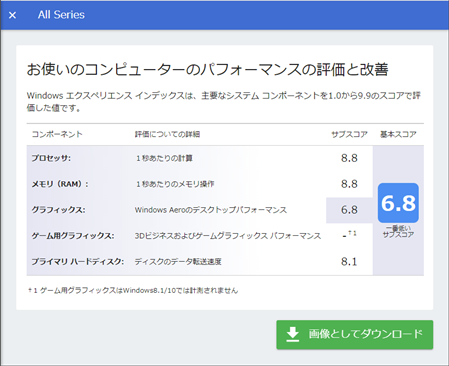This screenshot has width=449, height=366.
Task: Click the download arrow icon
Action: (292, 334)
